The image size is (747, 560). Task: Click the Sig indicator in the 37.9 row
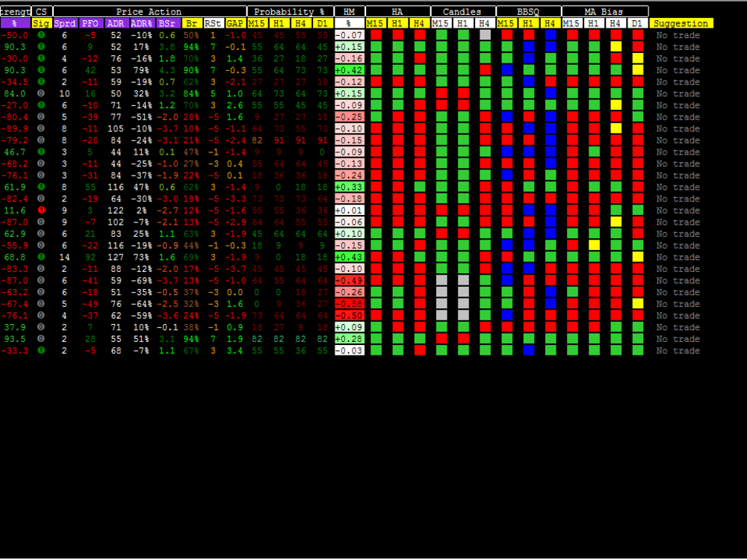pos(41,327)
